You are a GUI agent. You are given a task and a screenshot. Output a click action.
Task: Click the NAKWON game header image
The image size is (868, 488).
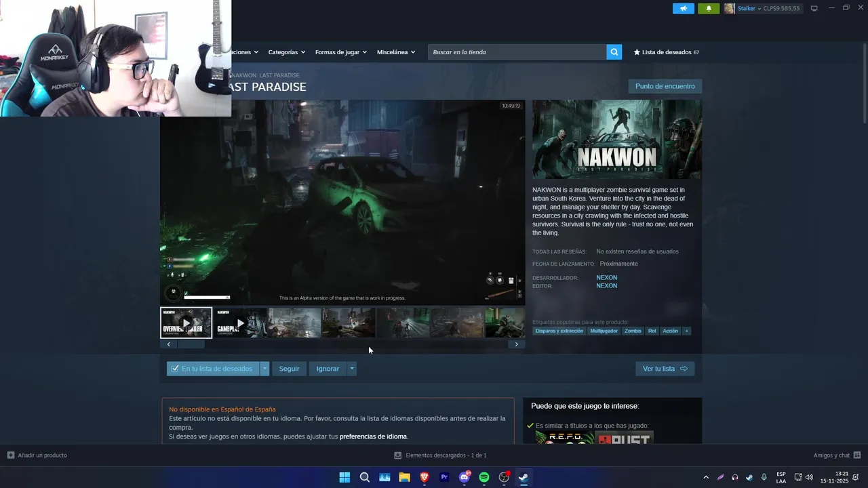[x=617, y=140]
